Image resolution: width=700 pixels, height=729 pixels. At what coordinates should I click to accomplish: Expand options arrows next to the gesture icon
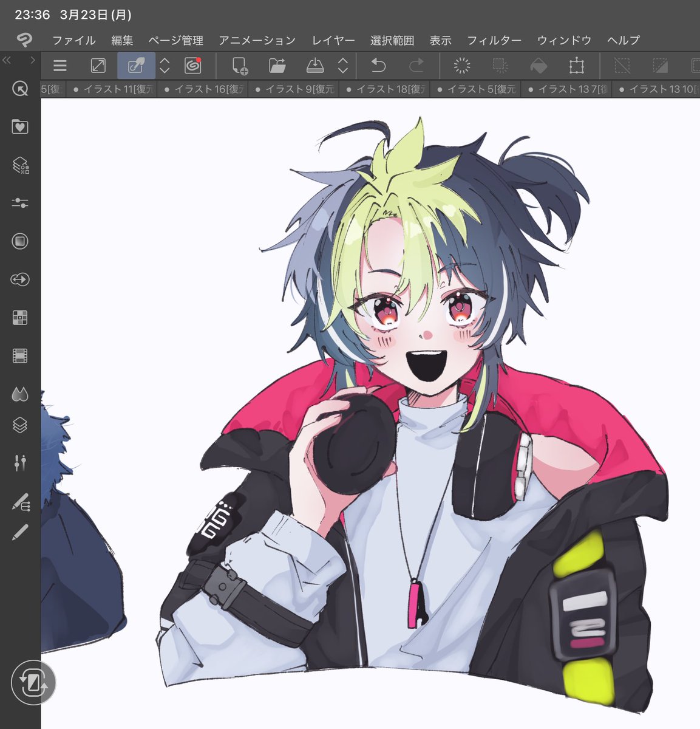tap(165, 66)
